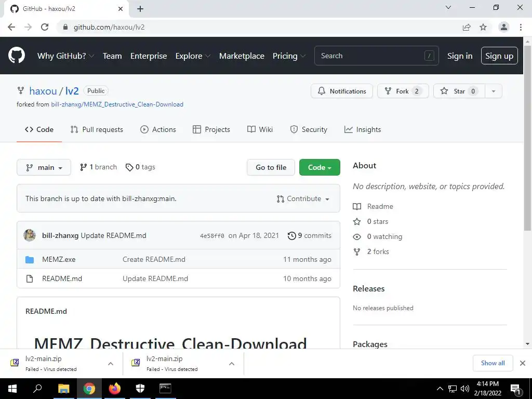Image resolution: width=532 pixels, height=399 pixels.
Task: Click the page vertical scrollbar thumb
Action: tap(527, 137)
